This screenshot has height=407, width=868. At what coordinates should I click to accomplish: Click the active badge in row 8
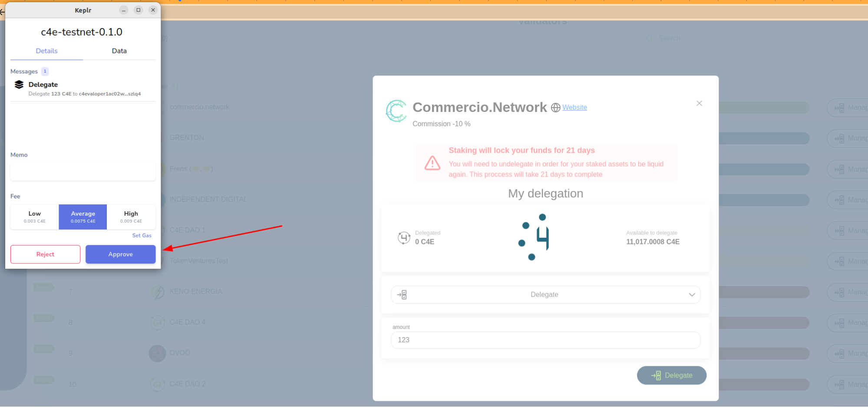[x=44, y=318]
